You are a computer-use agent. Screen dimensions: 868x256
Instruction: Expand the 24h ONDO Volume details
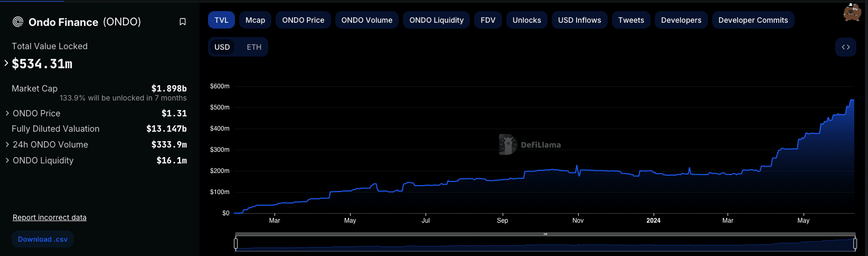pos(7,144)
